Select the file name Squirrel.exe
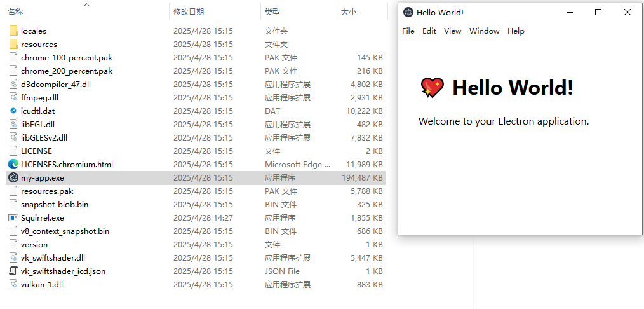This screenshot has width=644, height=309. pos(43,218)
